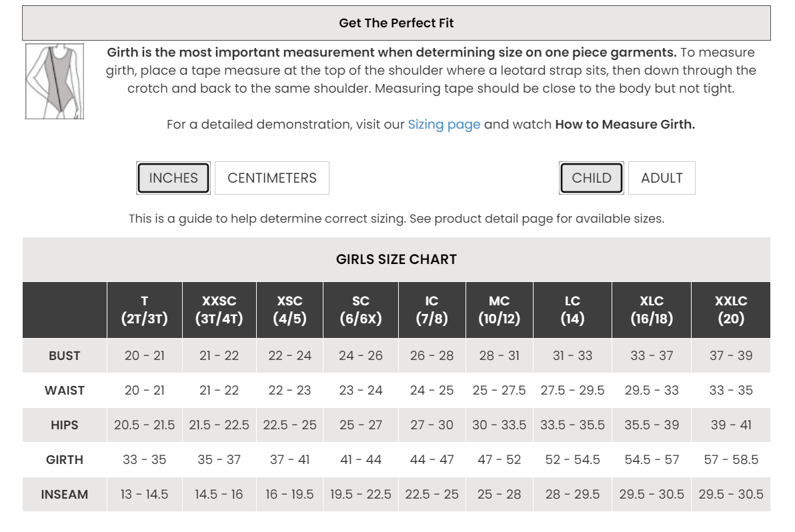Select the CHILD size chart
The width and height of the screenshot is (795, 532).
[x=592, y=178]
